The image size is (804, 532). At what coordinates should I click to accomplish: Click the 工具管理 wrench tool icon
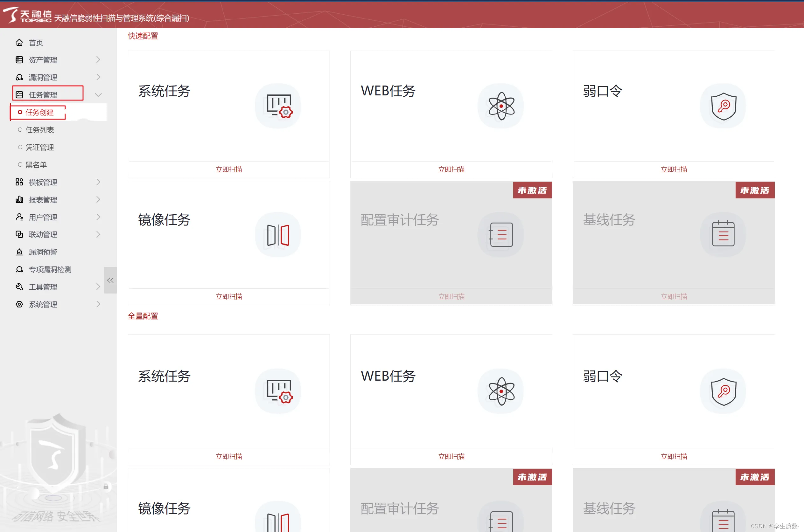point(19,287)
